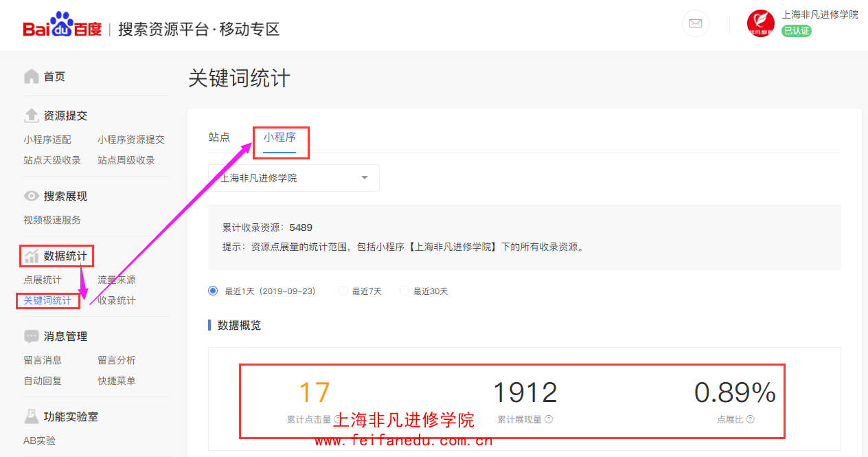Switch to the 站点 tab
Image resolution: width=868 pixels, height=457 pixels.
click(219, 137)
